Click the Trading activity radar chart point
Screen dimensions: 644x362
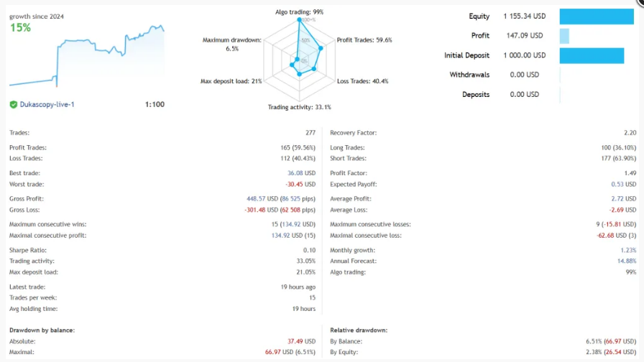point(300,74)
